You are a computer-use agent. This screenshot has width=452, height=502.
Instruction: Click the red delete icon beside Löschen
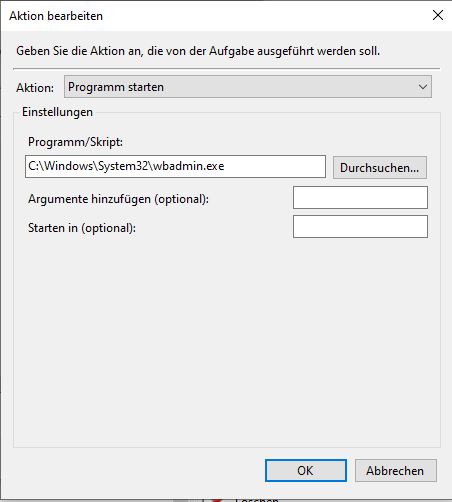point(217,500)
